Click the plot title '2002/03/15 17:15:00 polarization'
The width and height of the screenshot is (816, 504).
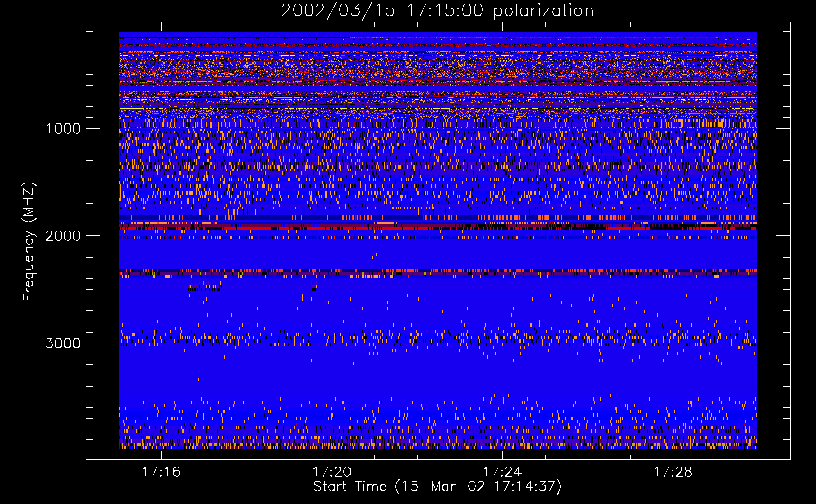click(x=437, y=11)
